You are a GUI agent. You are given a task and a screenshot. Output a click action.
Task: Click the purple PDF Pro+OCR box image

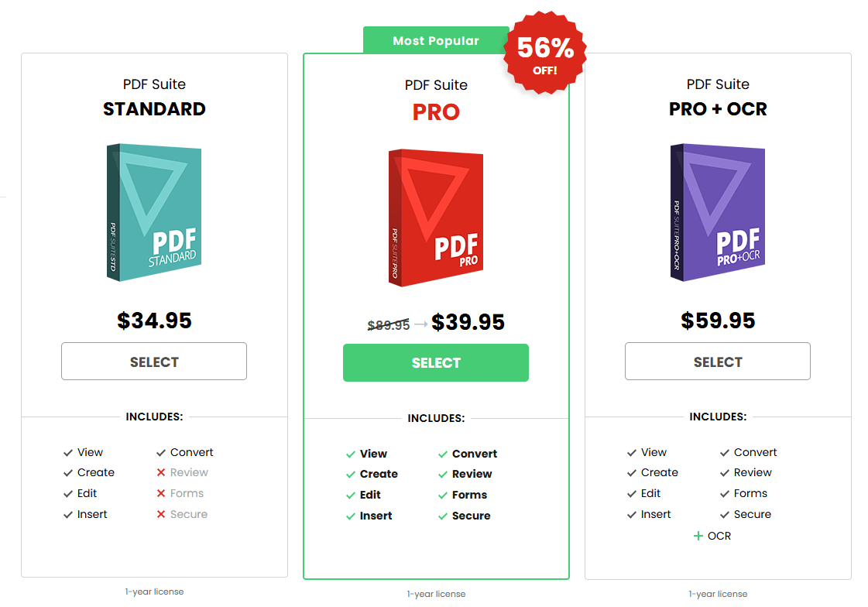pos(718,212)
